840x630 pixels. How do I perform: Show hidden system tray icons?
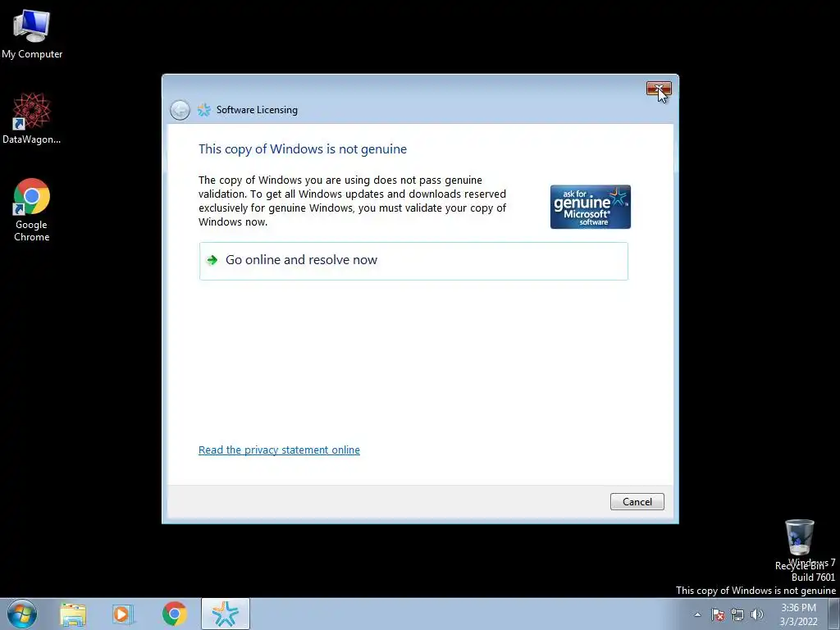697,614
